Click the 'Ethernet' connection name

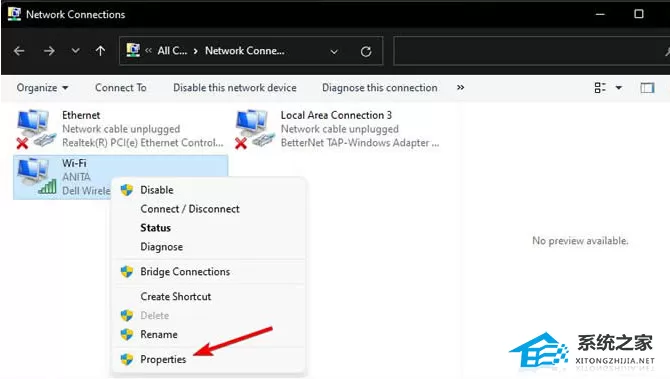tap(81, 115)
